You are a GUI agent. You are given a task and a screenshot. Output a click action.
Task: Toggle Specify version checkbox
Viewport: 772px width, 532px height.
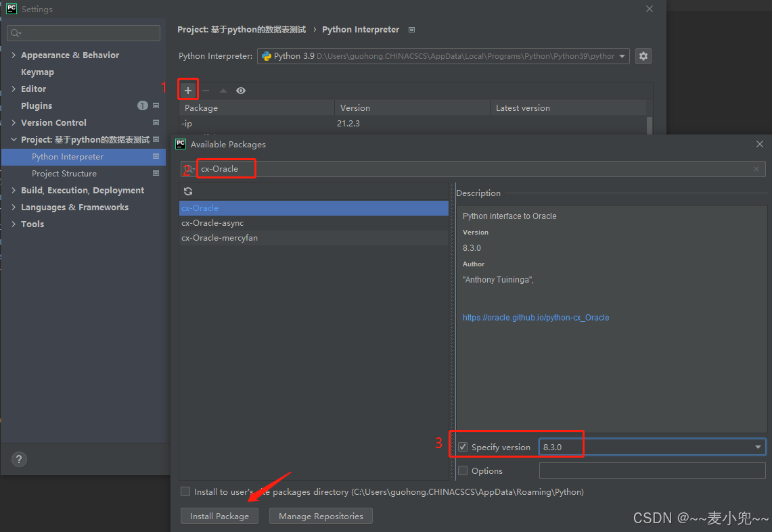(463, 447)
